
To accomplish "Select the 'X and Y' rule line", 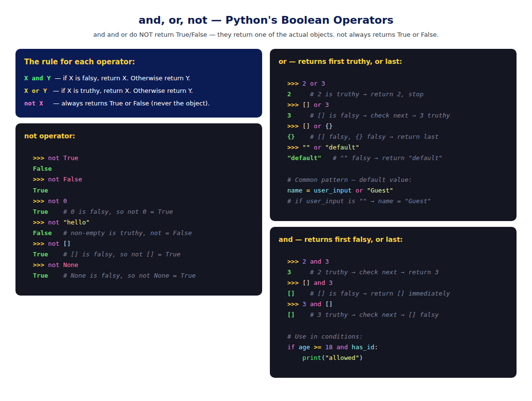I will click(x=107, y=78).
